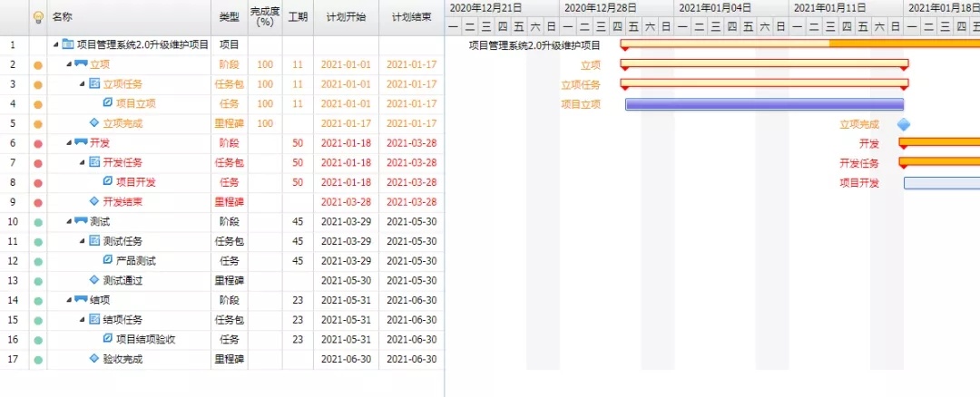The height and width of the screenshot is (397, 980).
Task: Collapse the 项目管理系统2.0升级维护项目 root node
Action: pos(55,45)
